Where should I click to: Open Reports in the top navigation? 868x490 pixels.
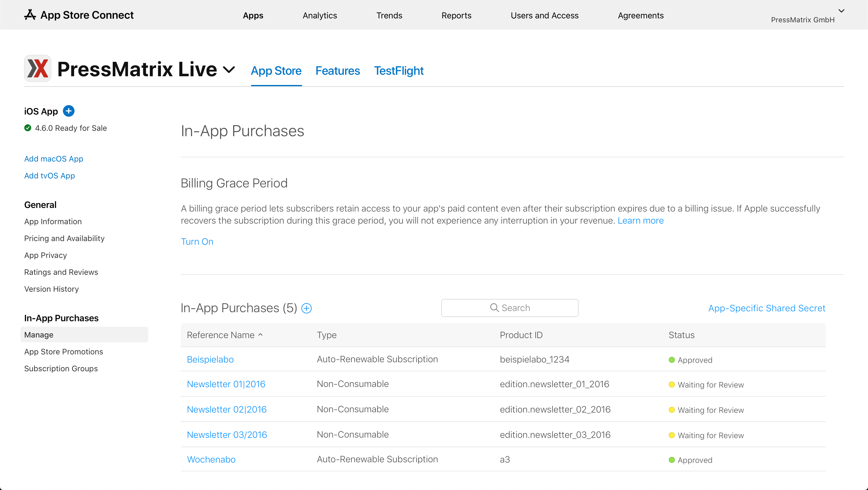coord(456,15)
